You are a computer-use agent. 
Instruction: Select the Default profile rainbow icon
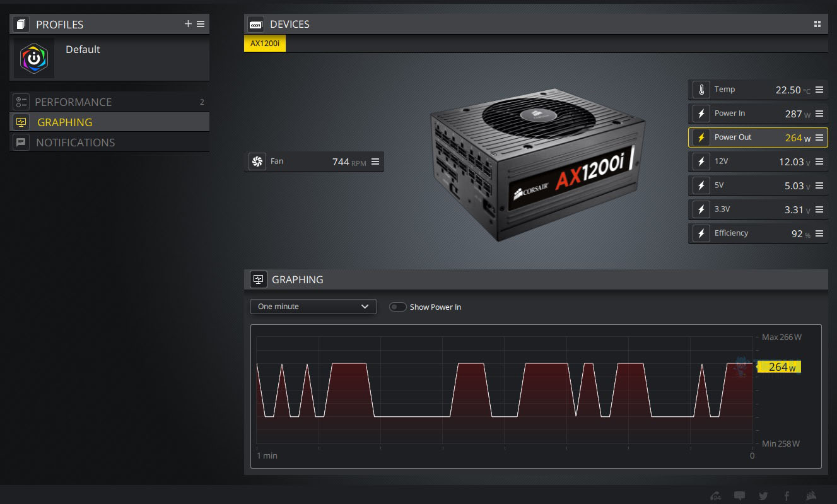34,58
